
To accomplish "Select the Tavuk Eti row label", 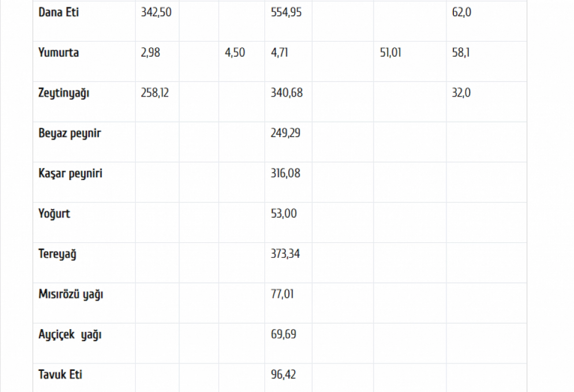I will pyautogui.click(x=60, y=375).
